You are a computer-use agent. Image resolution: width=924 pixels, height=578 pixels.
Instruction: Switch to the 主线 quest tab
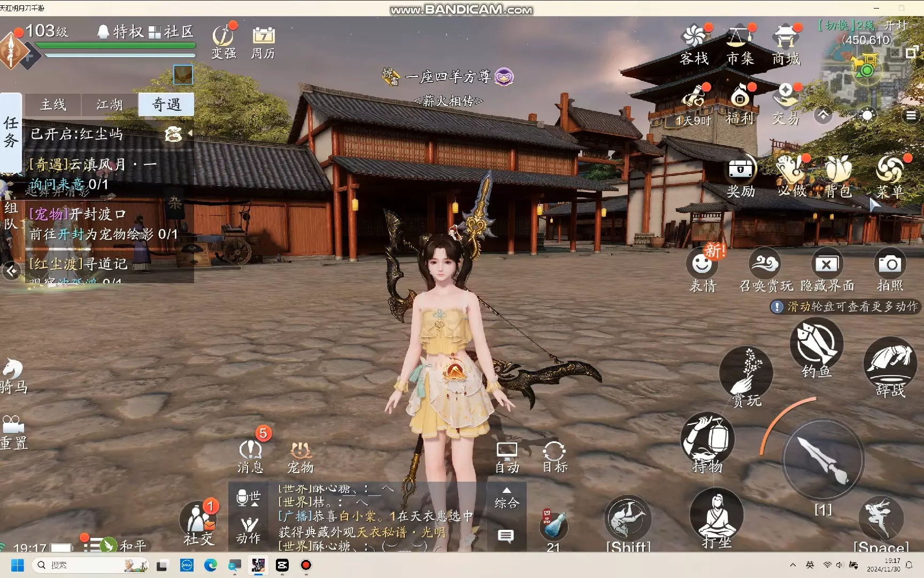[53, 105]
